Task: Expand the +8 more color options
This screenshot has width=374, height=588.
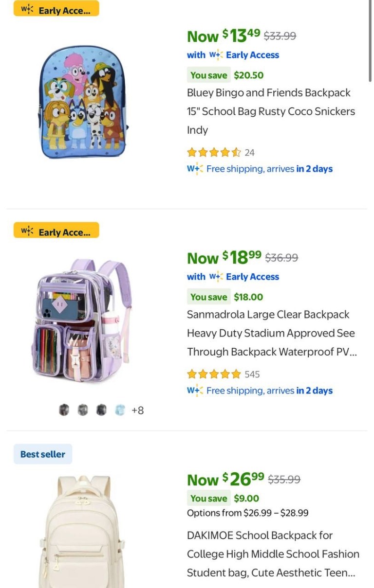Action: point(138,410)
